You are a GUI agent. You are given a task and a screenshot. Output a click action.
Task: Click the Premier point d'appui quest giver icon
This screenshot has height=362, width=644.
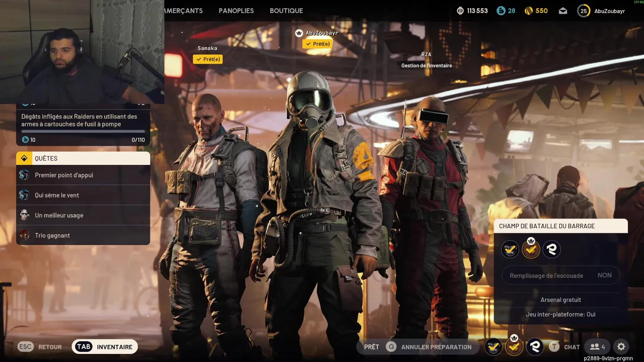pyautogui.click(x=24, y=175)
